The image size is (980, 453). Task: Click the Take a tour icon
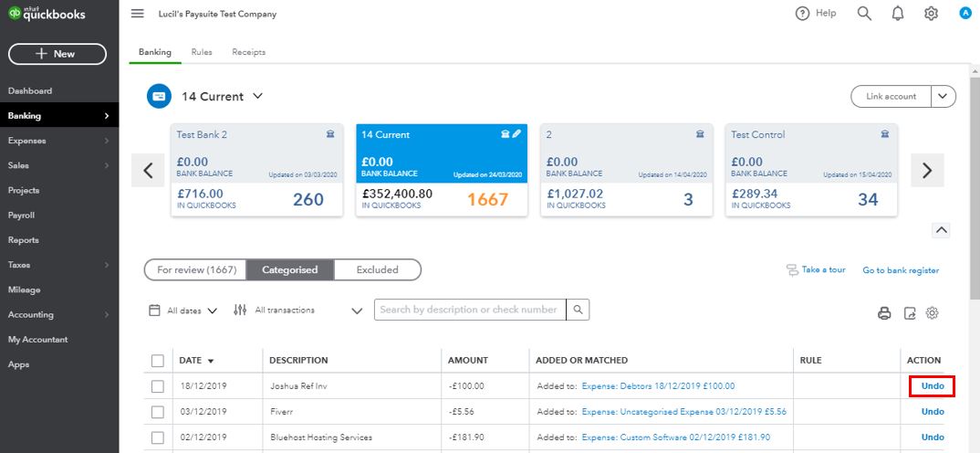[x=793, y=269]
